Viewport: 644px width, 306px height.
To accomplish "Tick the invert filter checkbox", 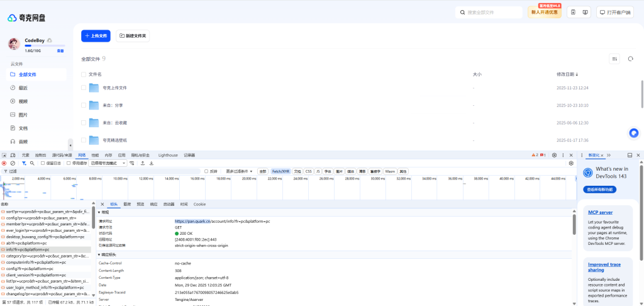I will click(206, 171).
